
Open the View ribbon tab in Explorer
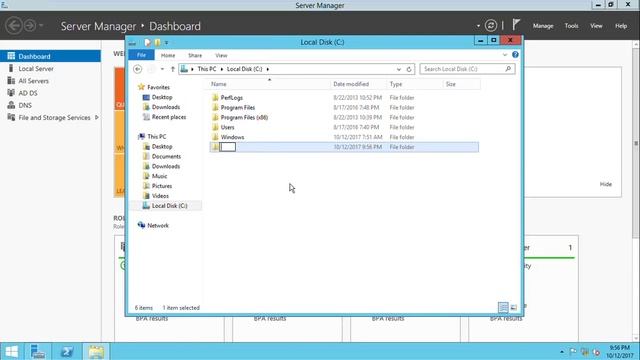point(221,55)
